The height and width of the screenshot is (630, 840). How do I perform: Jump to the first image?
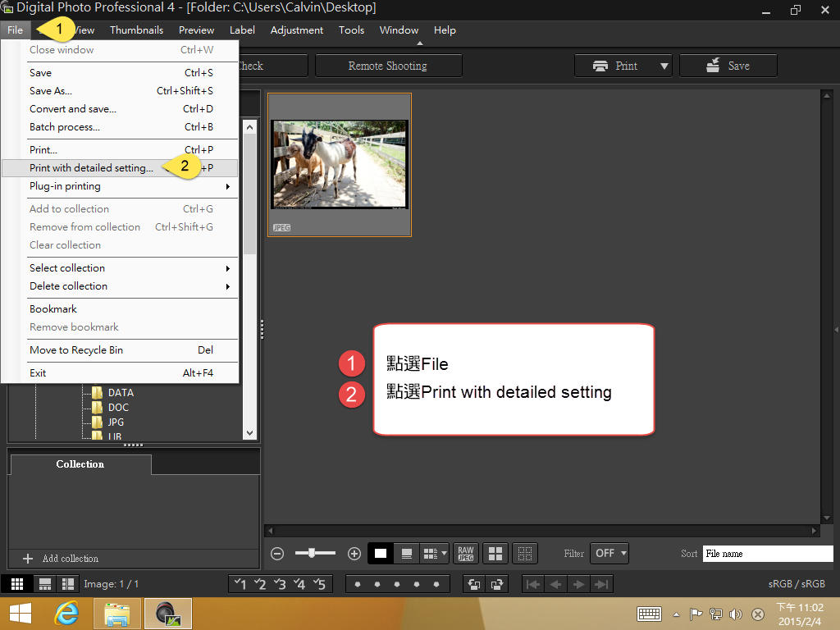(533, 584)
